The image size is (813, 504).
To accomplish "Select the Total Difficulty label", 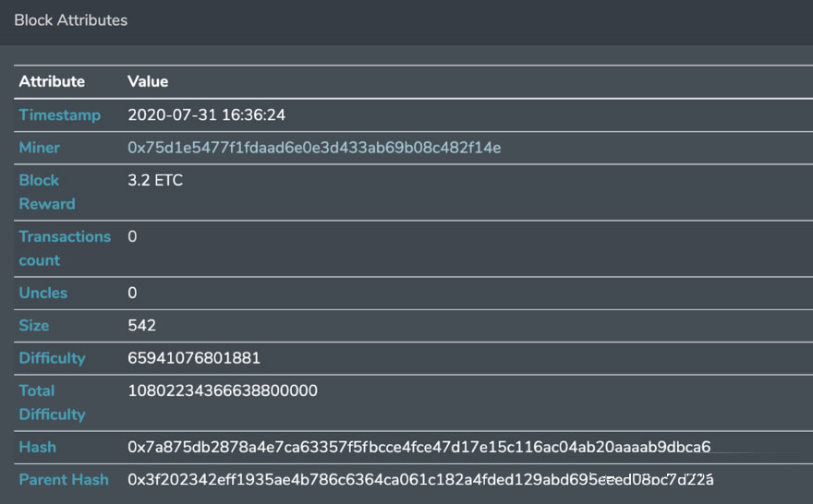I will pyautogui.click(x=52, y=402).
